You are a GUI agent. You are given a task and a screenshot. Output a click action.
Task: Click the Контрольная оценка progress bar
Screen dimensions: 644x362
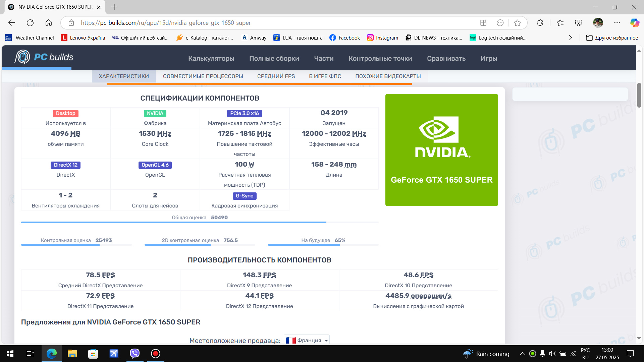click(x=76, y=245)
